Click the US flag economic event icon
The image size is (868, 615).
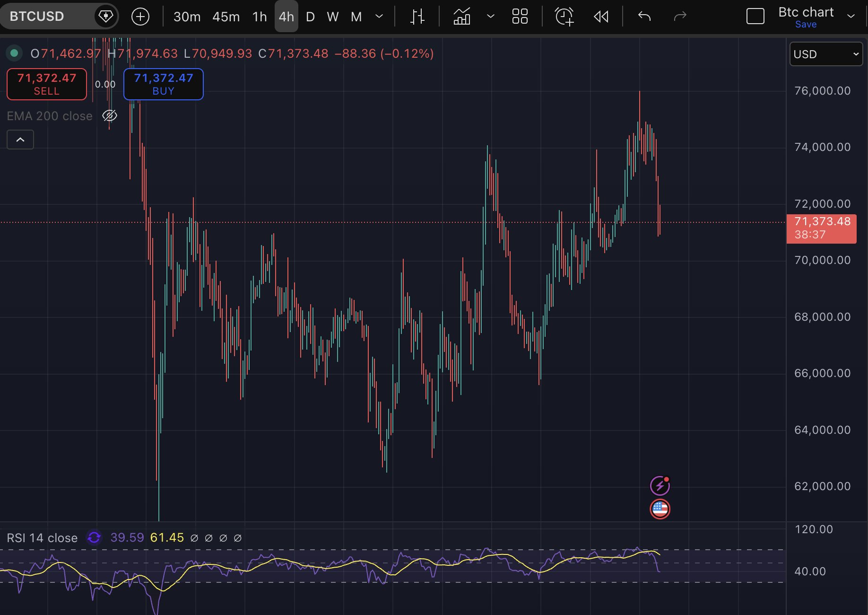pos(660,509)
